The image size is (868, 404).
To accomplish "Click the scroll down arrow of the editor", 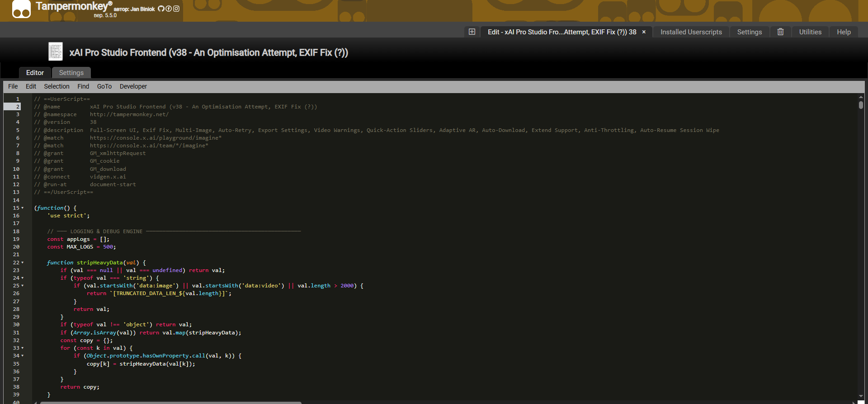I will pyautogui.click(x=861, y=396).
